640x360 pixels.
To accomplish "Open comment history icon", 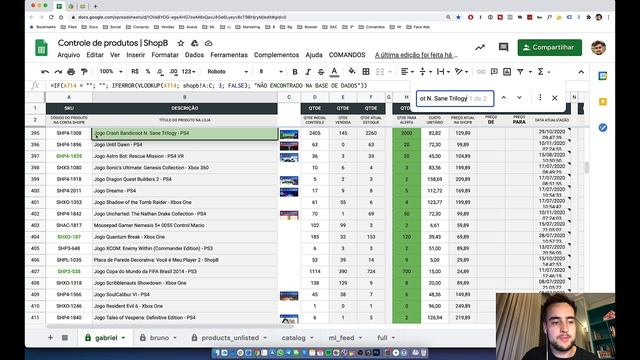I will 503,47.
